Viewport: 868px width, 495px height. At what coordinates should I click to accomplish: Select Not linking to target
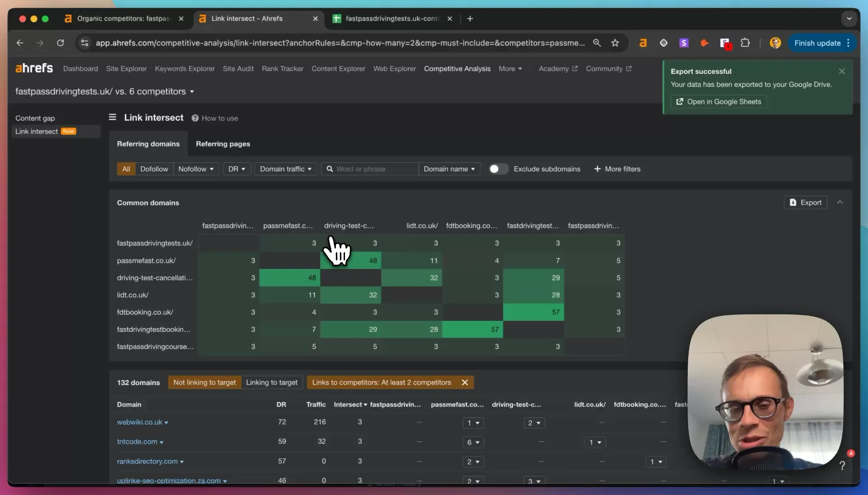205,382
